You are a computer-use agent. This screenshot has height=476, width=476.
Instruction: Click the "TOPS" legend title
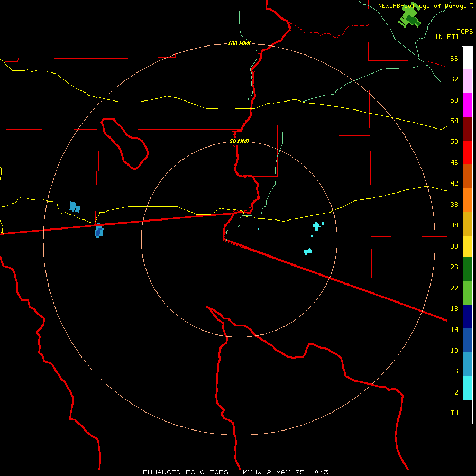click(x=465, y=31)
